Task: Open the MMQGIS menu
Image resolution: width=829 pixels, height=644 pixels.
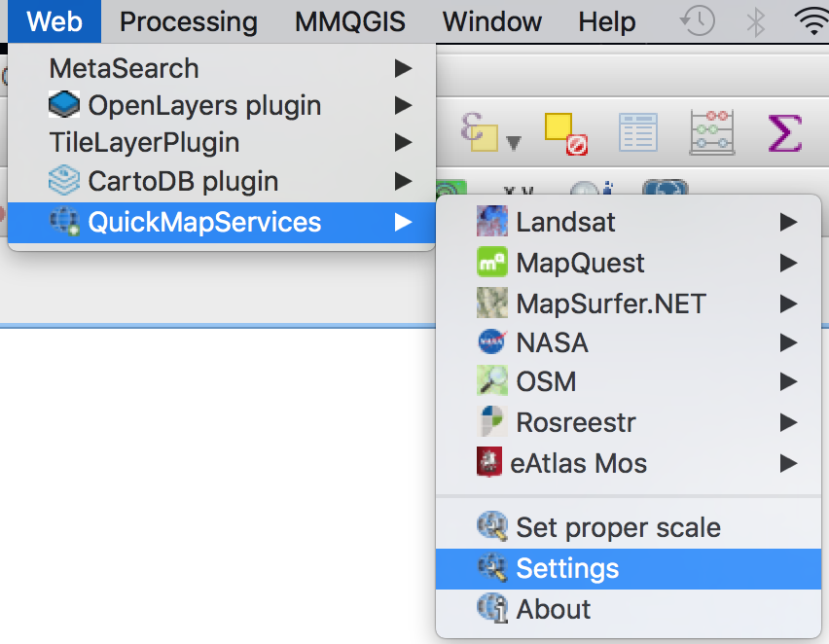Action: (350, 20)
